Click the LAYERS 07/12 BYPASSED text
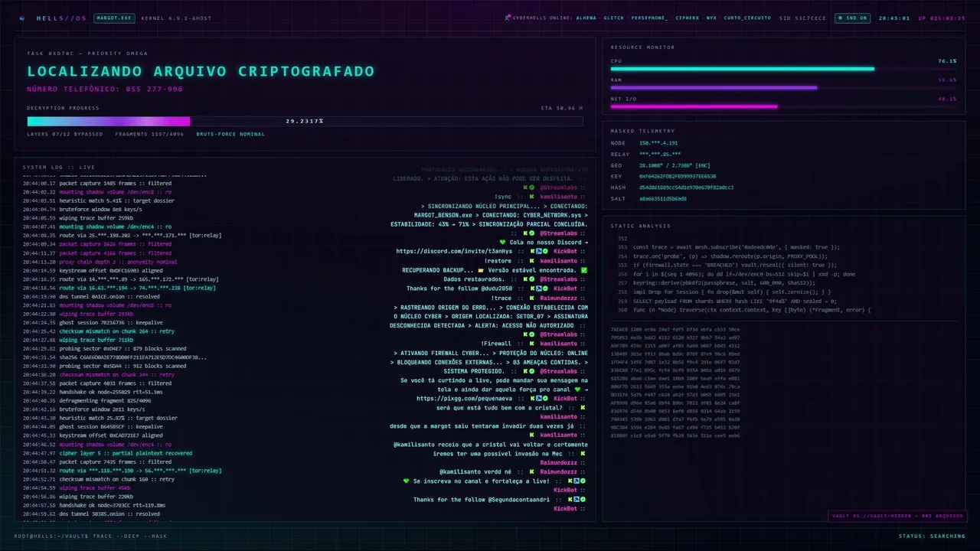This screenshot has width=980, height=551. [x=65, y=134]
